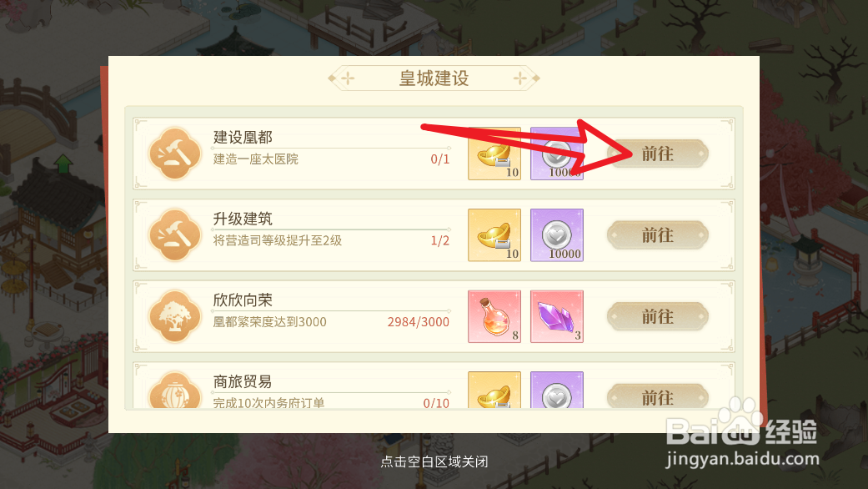Click the 点击空白区域关闭 text to close
The height and width of the screenshot is (489, 868).
click(x=434, y=461)
